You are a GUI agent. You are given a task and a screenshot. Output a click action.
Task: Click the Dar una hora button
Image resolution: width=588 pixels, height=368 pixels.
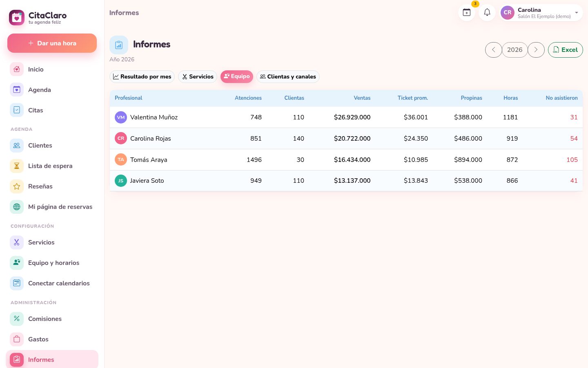tap(52, 43)
